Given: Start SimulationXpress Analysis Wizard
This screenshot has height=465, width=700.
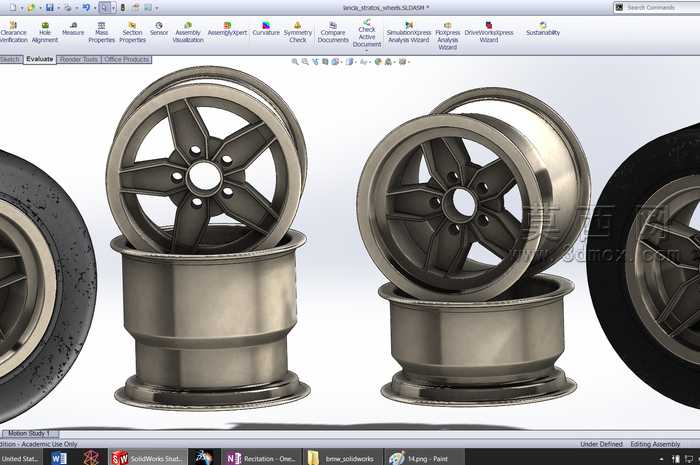Looking at the screenshot, I should [x=408, y=32].
